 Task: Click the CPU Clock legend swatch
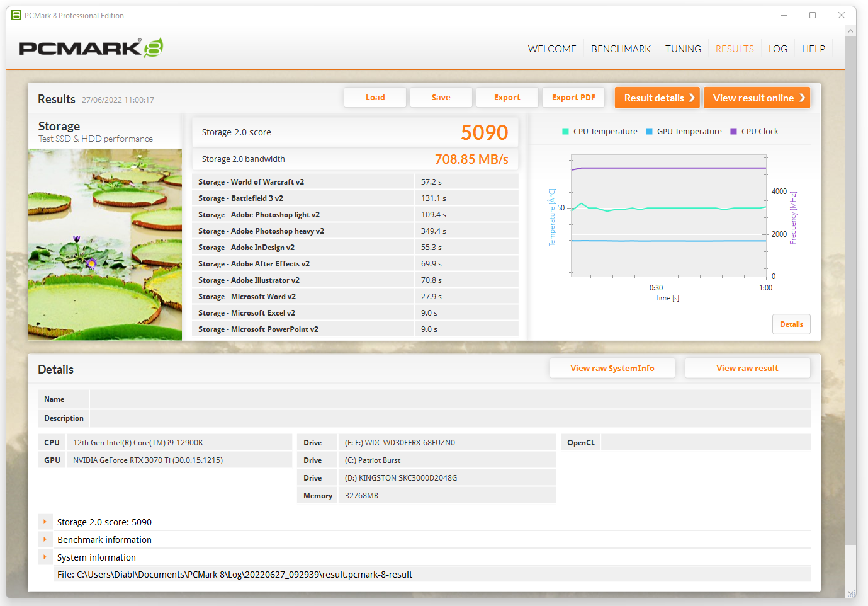(x=733, y=132)
